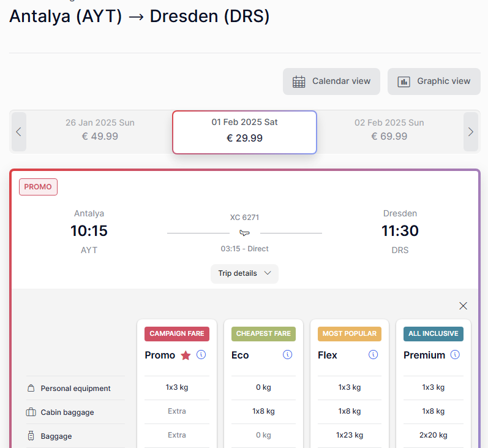Click Eco cabin baggage 1x8 kg
The height and width of the screenshot is (448, 488).
tap(263, 411)
